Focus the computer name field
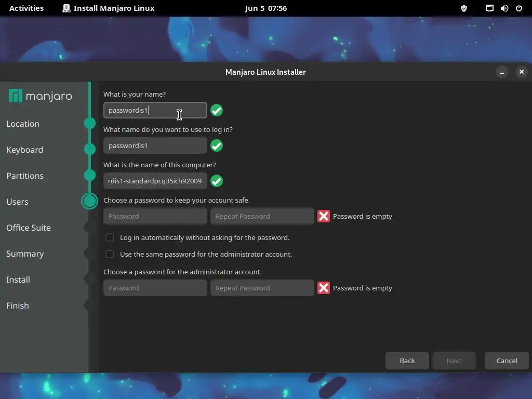Viewport: 532px width, 399px height. (x=155, y=181)
